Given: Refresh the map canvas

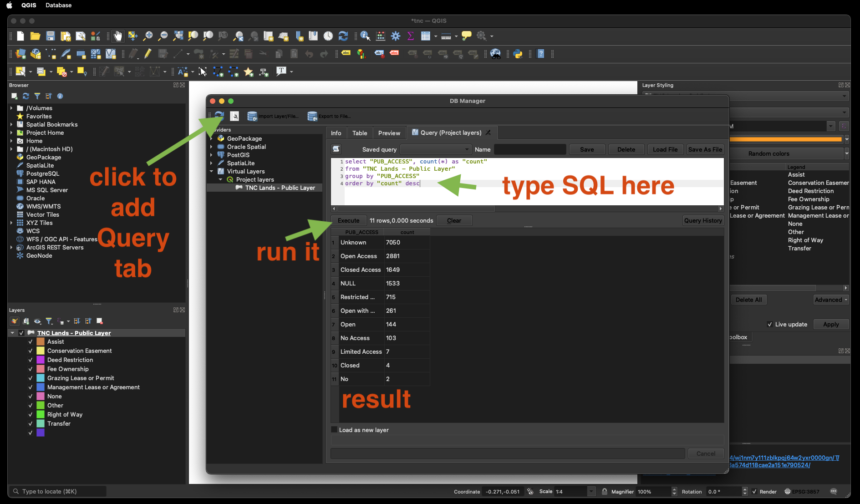Looking at the screenshot, I should pos(343,36).
